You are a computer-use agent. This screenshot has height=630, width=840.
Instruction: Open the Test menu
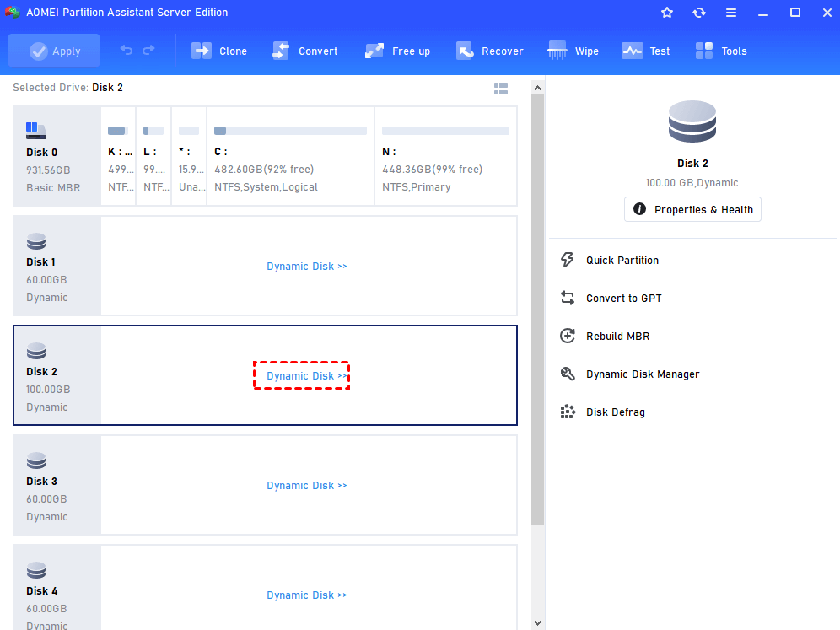click(x=645, y=51)
